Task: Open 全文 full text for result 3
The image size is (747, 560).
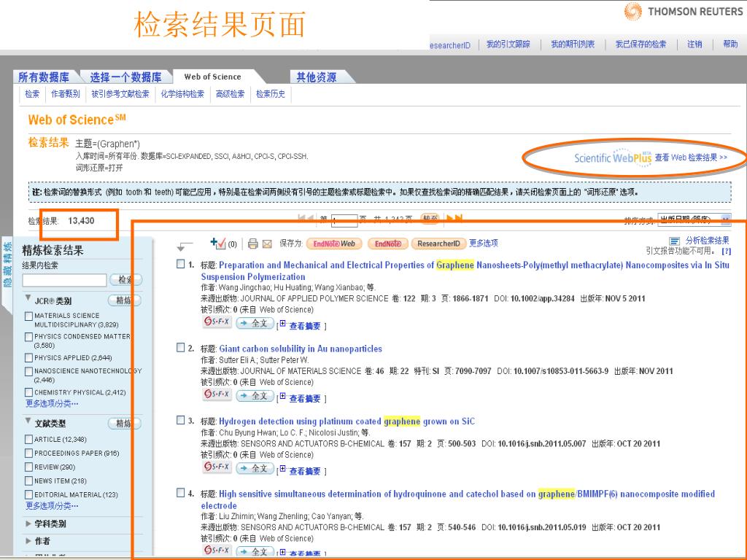Action: pyautogui.click(x=255, y=468)
